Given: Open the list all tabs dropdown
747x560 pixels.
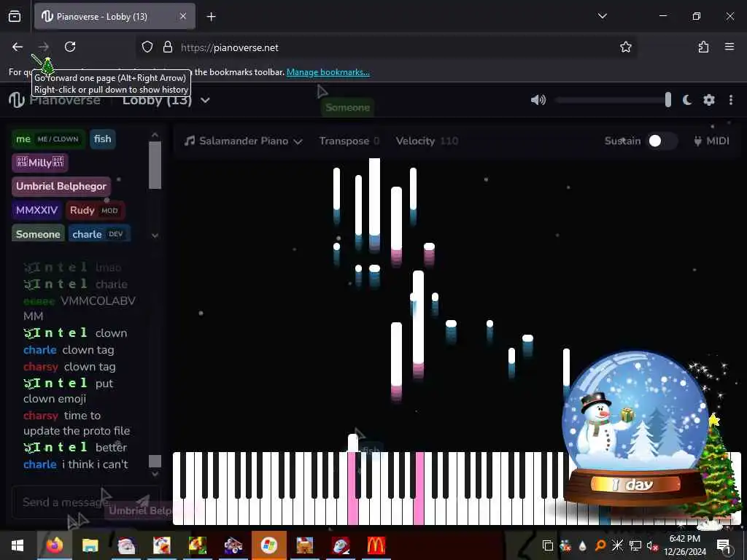Looking at the screenshot, I should (x=602, y=16).
